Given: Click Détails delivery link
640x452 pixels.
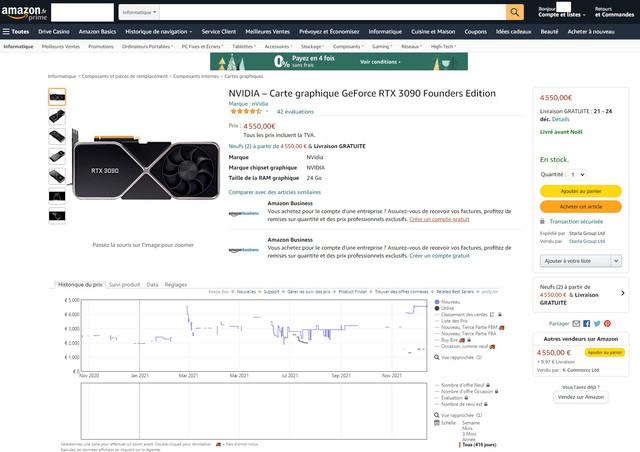Looking at the screenshot, I should pos(560,119).
